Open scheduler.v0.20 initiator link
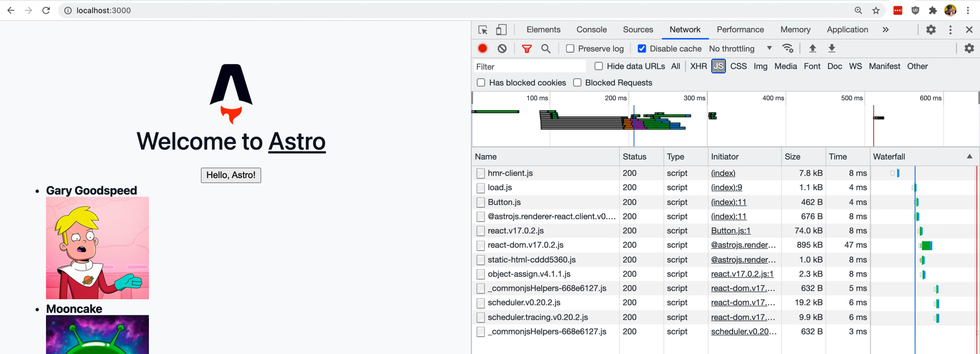 [743, 331]
